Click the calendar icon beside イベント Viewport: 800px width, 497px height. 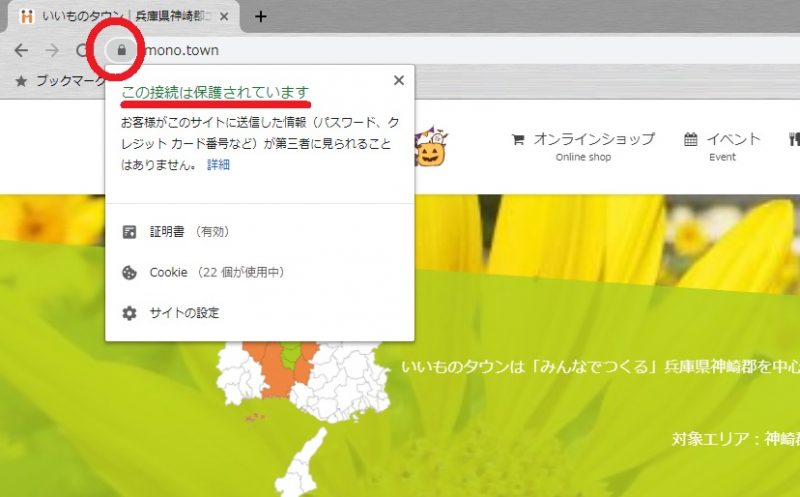[691, 139]
